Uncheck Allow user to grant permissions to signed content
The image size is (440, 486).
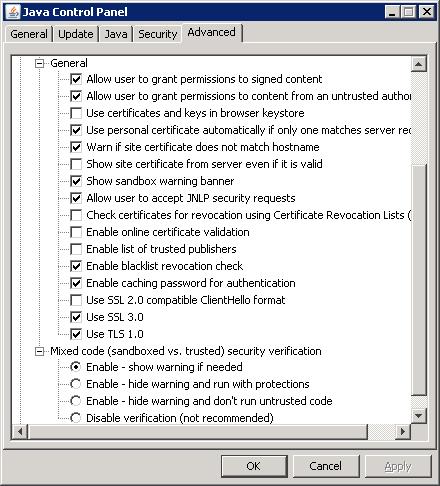tap(76, 79)
